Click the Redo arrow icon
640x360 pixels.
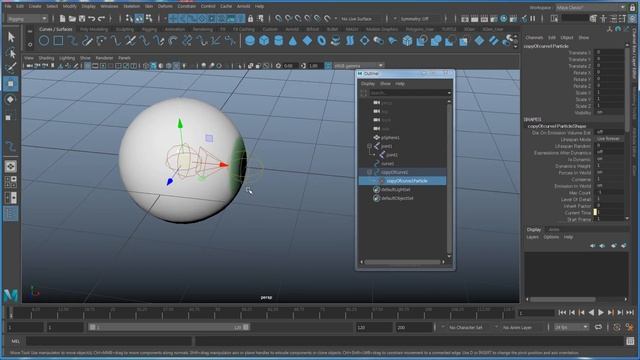point(102,18)
